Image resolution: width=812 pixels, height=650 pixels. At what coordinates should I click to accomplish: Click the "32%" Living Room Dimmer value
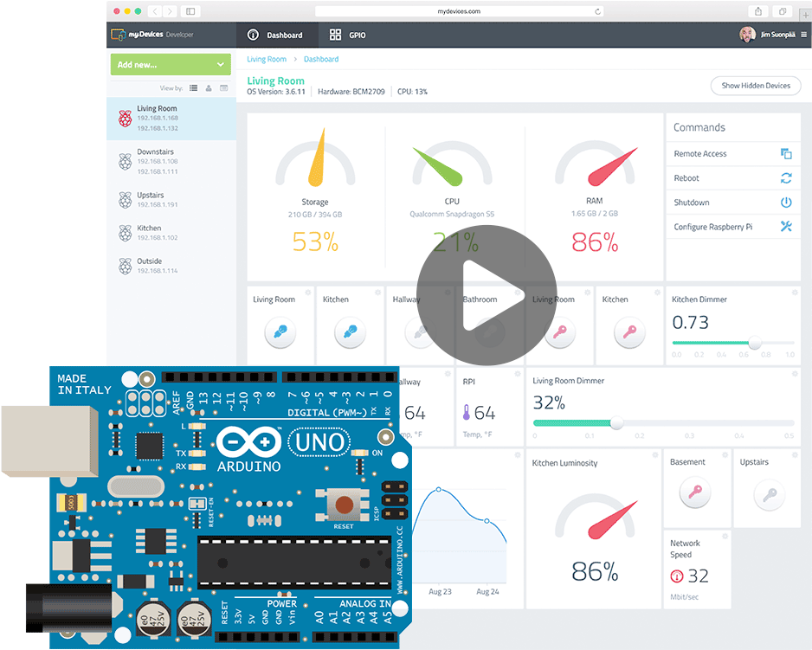pyautogui.click(x=549, y=402)
